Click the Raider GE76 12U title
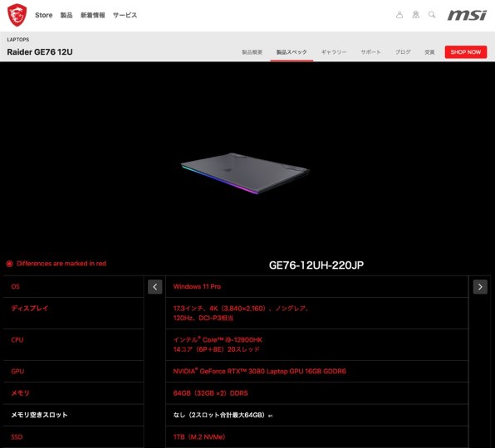The image size is (495, 448). [40, 51]
